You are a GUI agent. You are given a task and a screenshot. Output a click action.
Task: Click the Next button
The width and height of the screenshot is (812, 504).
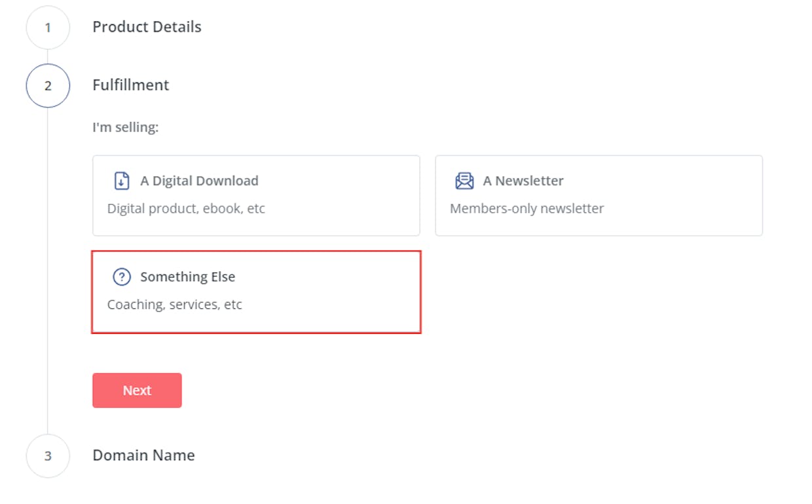coord(137,390)
